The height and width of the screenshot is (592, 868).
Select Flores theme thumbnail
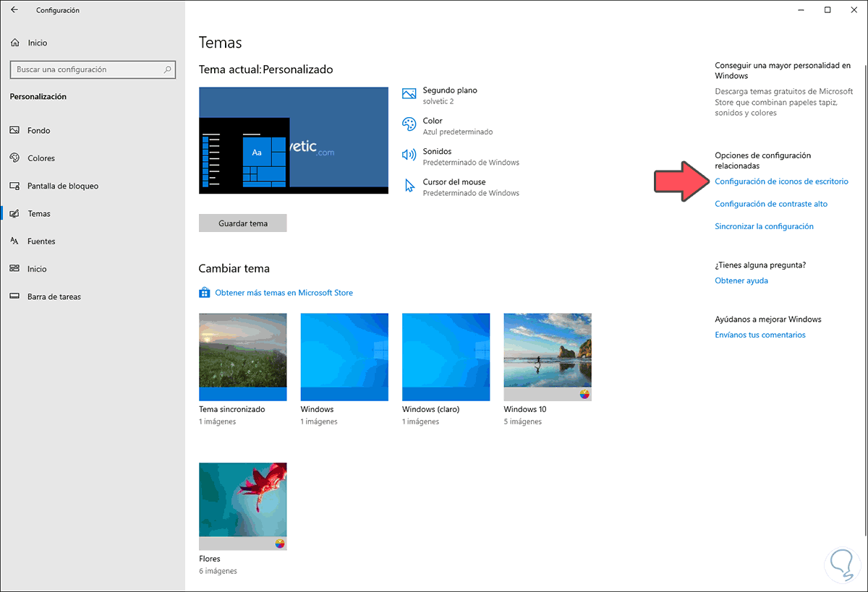(x=243, y=507)
